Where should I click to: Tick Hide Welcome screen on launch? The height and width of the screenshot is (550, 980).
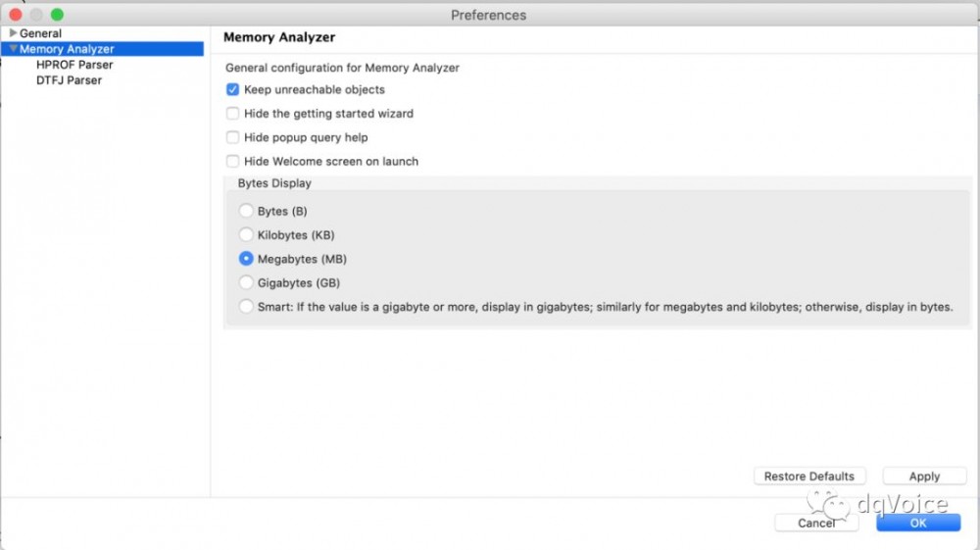[x=233, y=162]
